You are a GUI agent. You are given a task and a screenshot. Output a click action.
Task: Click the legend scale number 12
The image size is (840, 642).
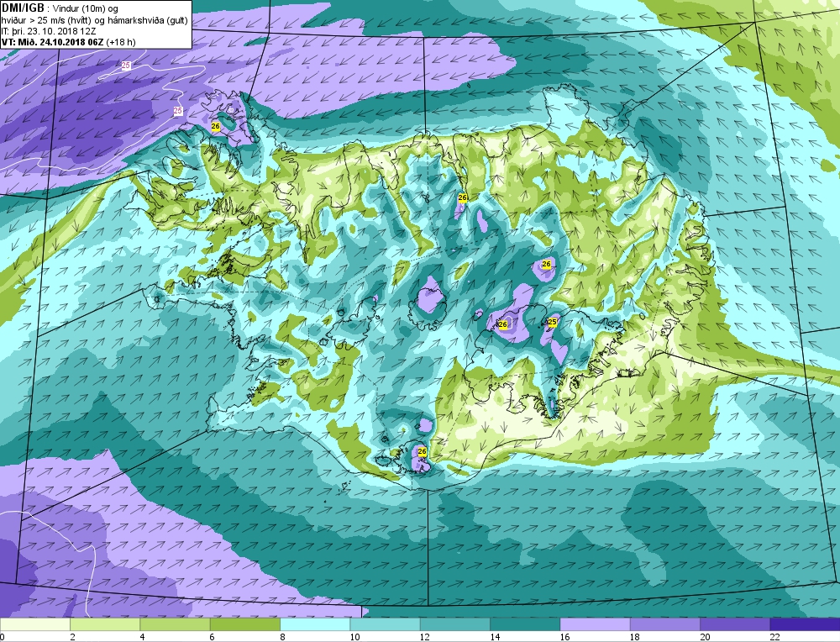[425, 637]
